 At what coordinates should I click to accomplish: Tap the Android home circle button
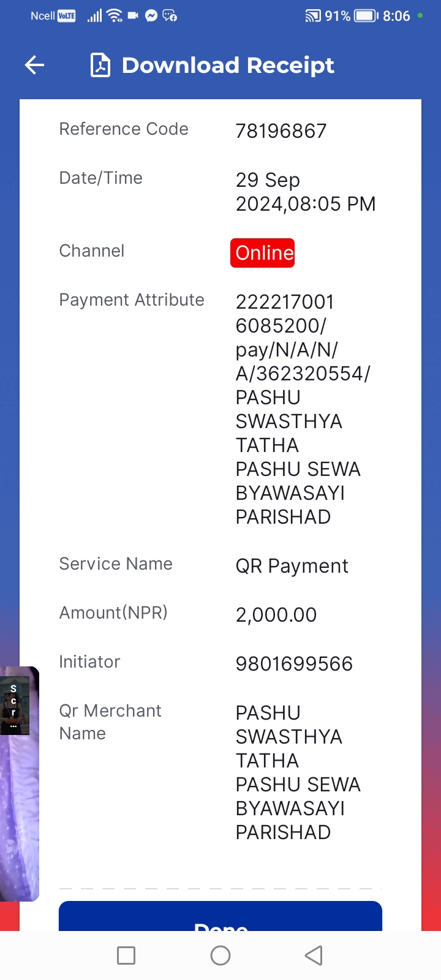point(221,956)
